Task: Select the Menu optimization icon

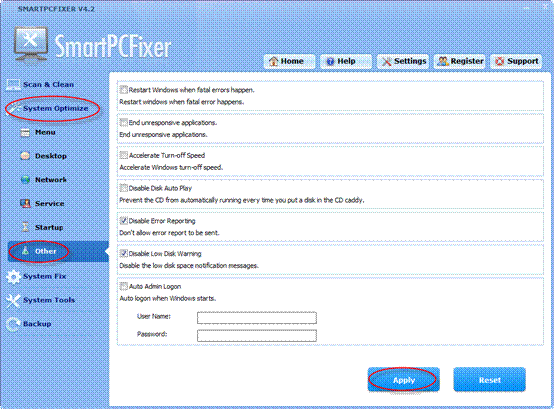Action: [25, 132]
